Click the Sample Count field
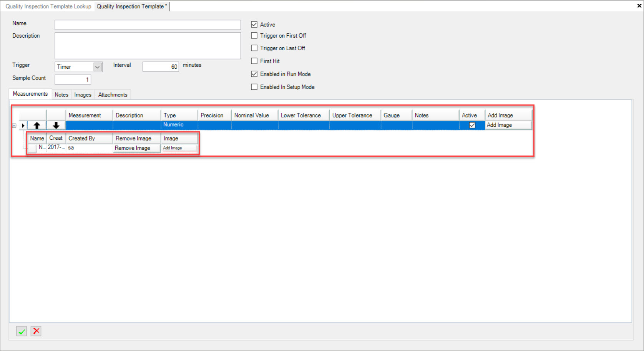 (73, 79)
